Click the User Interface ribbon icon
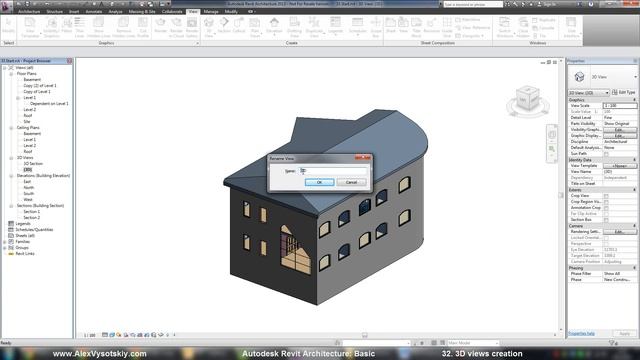Screen dimensions: 640x360 click(x=571, y=28)
